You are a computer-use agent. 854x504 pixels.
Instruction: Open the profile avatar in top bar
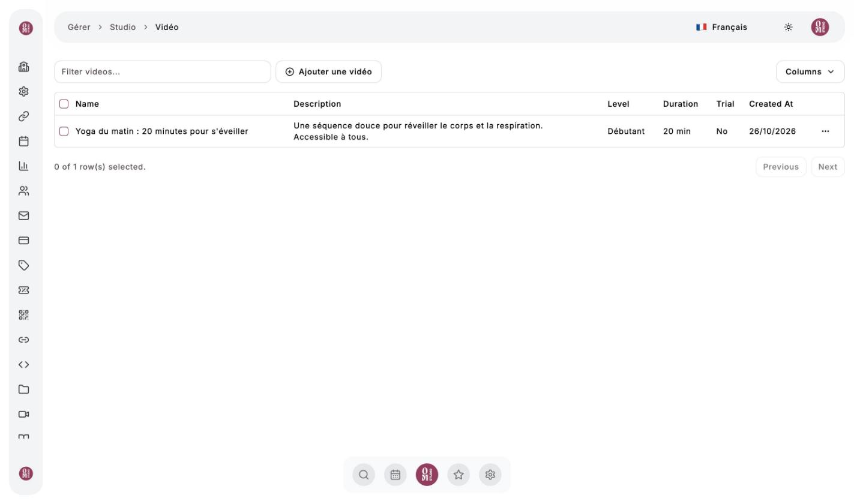point(820,27)
